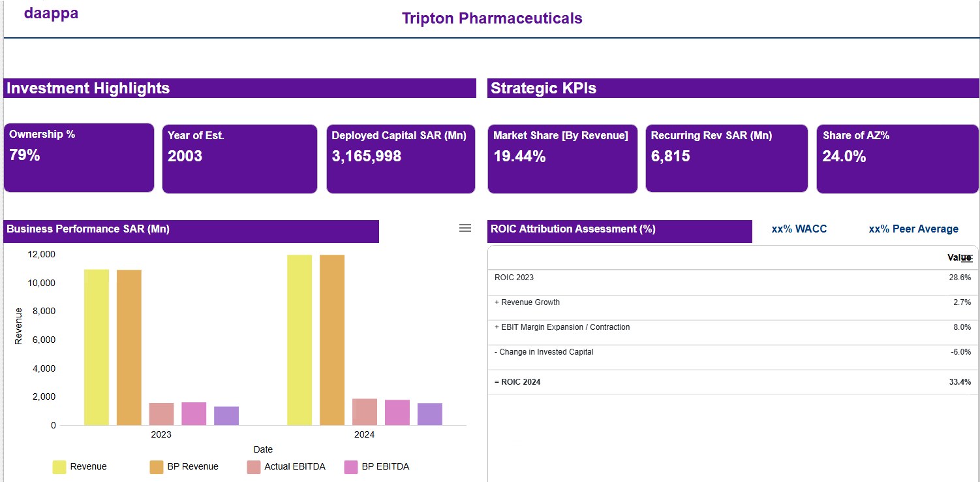980x482 pixels.
Task: Select the Ownership % card
Action: click(x=79, y=158)
